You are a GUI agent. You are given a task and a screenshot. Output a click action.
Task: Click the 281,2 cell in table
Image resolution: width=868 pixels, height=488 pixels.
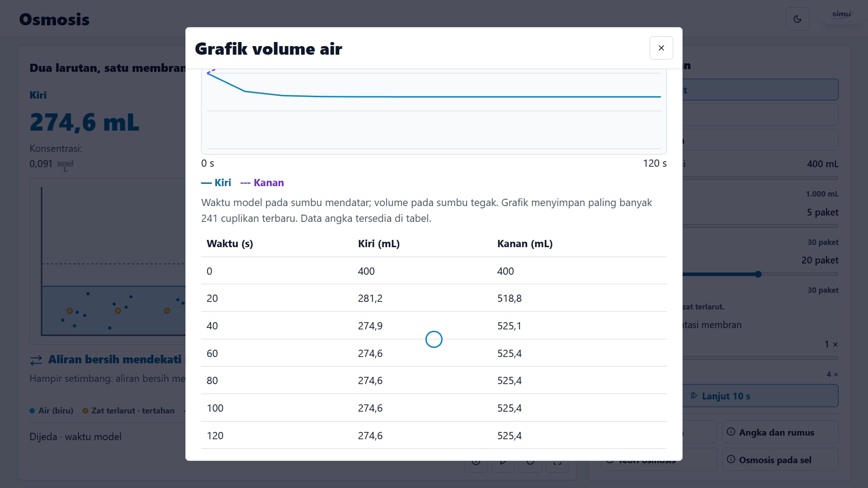click(370, 298)
